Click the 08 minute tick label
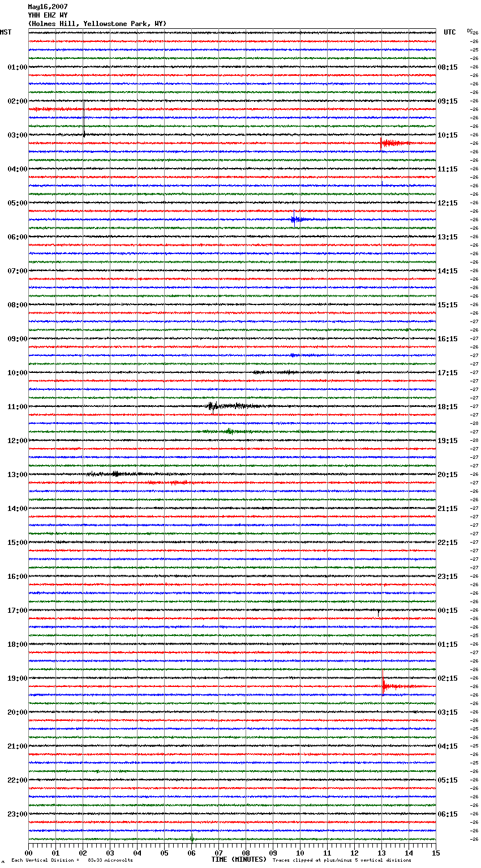The height and width of the screenshot is (868, 481). click(246, 853)
